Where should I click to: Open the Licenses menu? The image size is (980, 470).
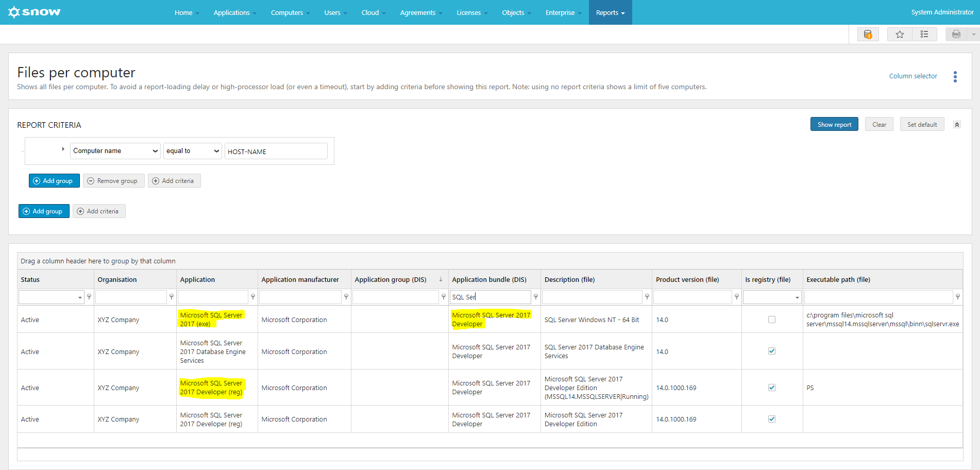(472, 12)
